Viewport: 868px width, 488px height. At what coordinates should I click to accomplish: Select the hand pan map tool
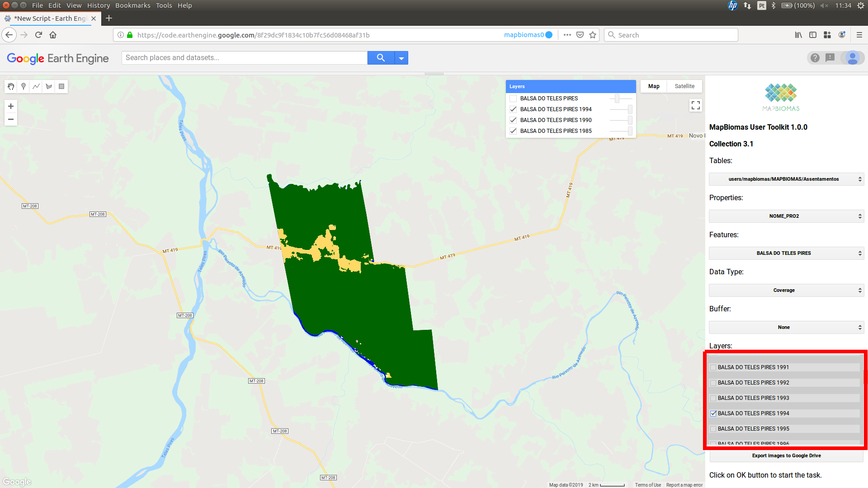[11, 86]
